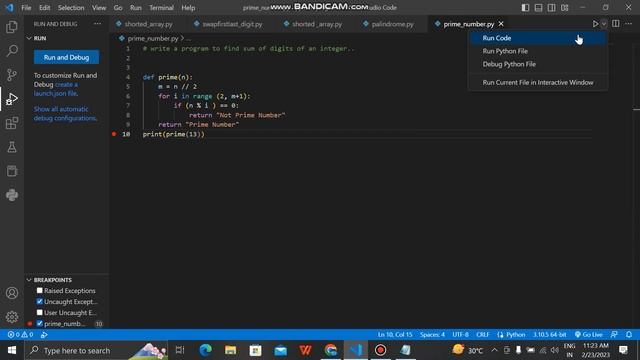Split the editor to the right
Image resolution: width=640 pixels, height=360 pixels.
(616, 24)
